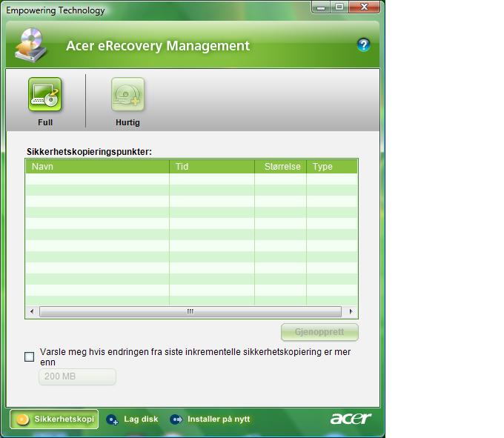Sort by the Størrelse column header
The image size is (504, 438).
pos(281,167)
